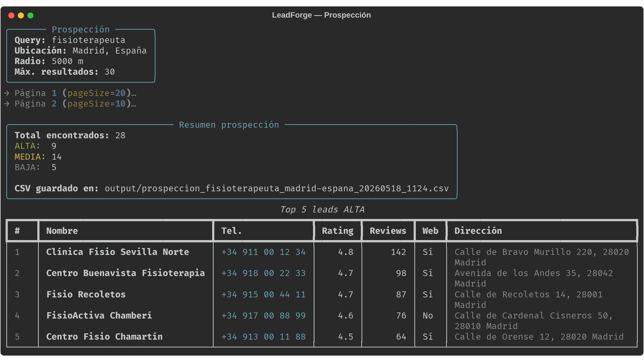This screenshot has height=362, width=644.
Task: Click the Radio value 5000 m
Action: 68,61
